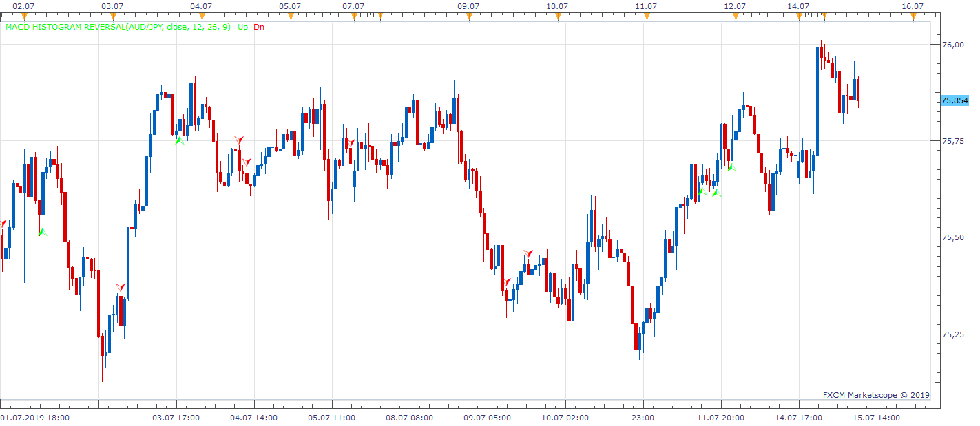Click the orange day marker under 11.07

point(646,17)
